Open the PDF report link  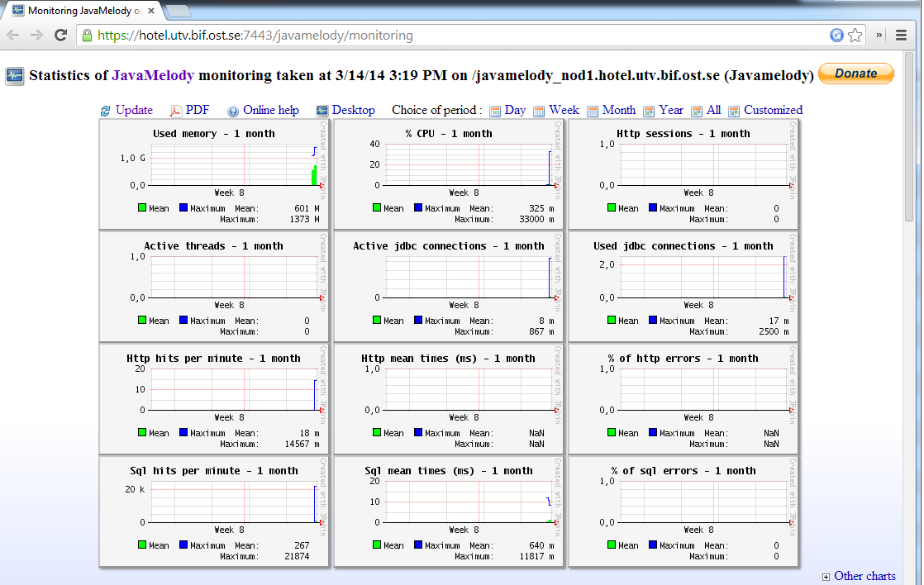[x=198, y=110]
